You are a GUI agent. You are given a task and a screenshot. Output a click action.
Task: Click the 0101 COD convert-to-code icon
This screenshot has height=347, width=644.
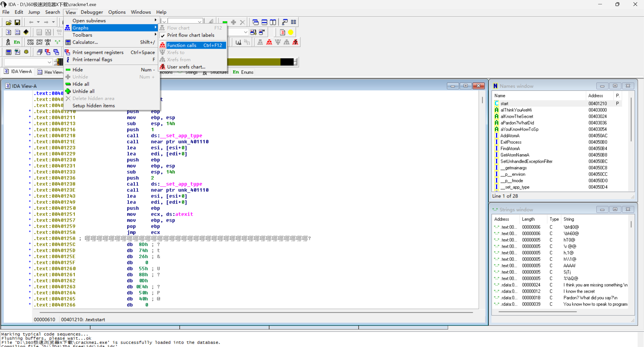tap(30, 42)
